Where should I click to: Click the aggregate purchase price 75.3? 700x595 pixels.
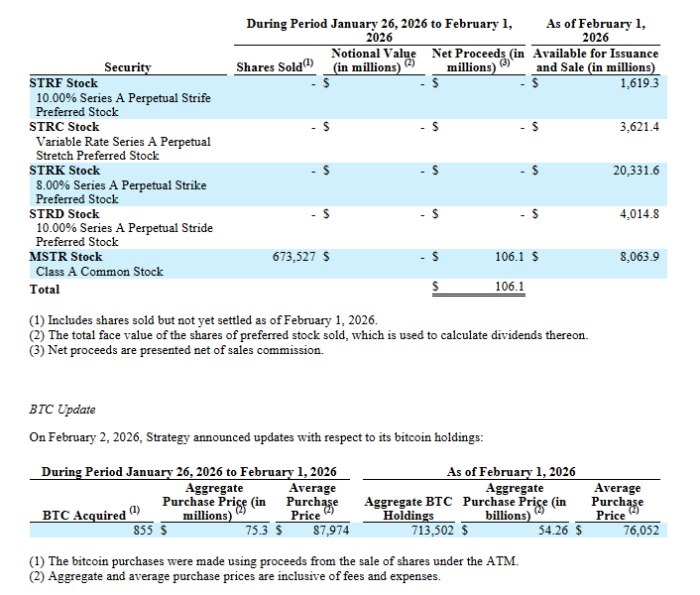click(x=256, y=531)
